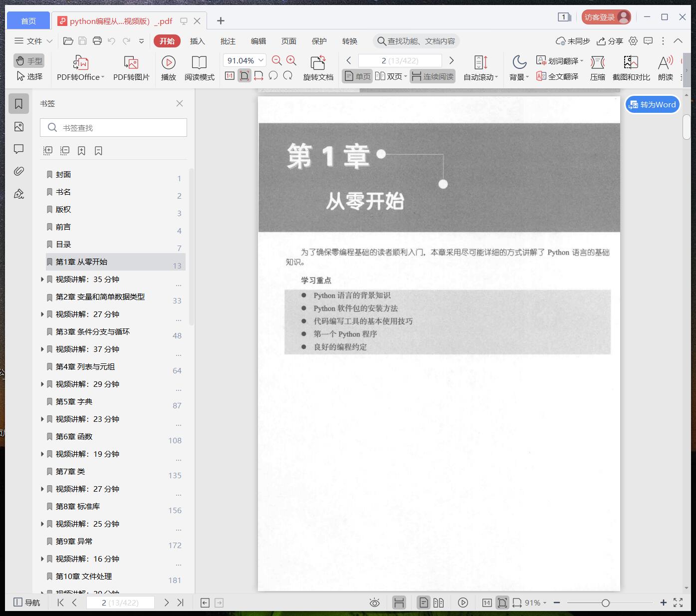This screenshot has width=696, height=616.
Task: Toggle the fit width view in ribbon
Action: [258, 76]
